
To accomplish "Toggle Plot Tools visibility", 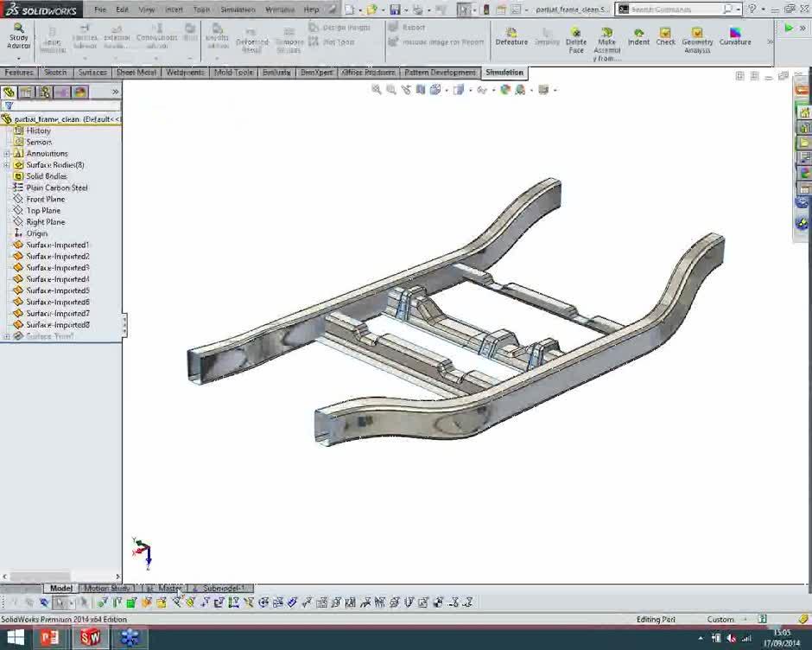I will click(x=337, y=40).
